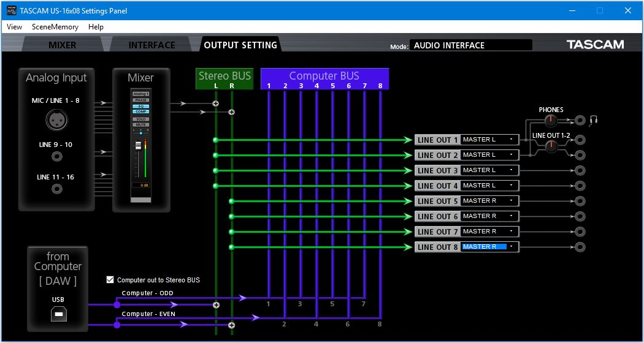Click the TASCAM logo
The width and height of the screenshot is (644, 343).
click(595, 45)
